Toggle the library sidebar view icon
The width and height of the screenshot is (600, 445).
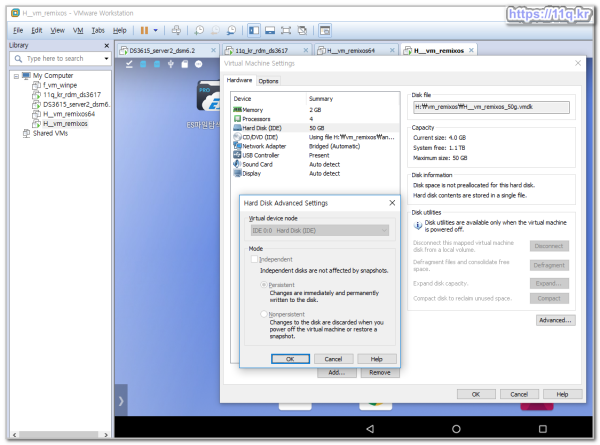pos(254,30)
